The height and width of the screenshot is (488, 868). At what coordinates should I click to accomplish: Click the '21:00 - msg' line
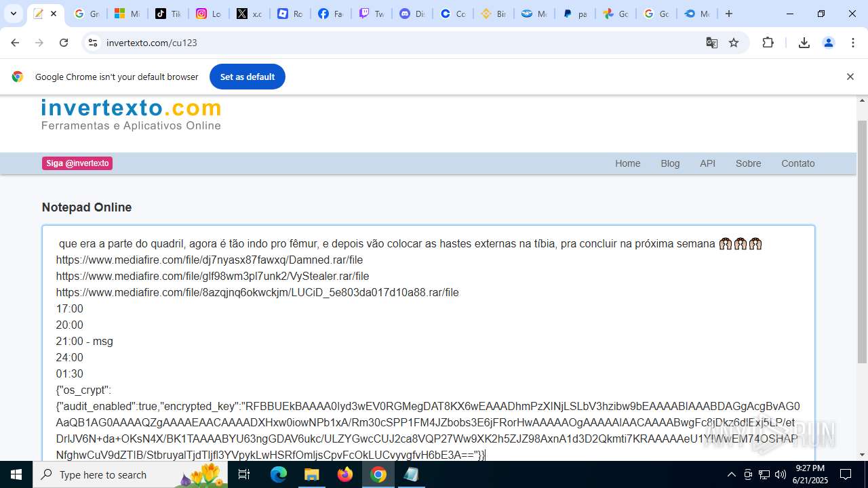click(85, 341)
